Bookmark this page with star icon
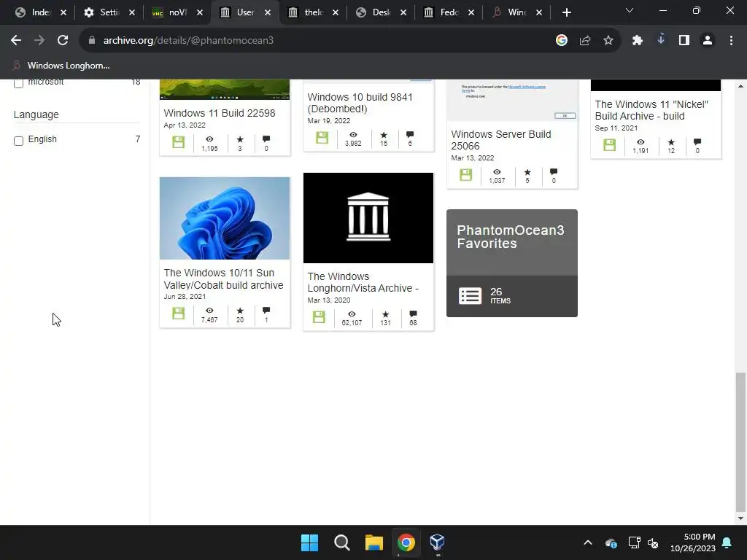 click(x=608, y=41)
